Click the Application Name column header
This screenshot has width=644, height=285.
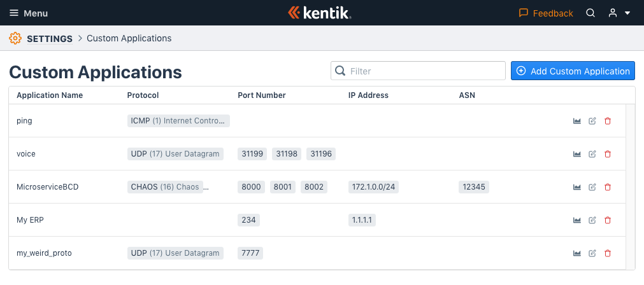click(50, 95)
